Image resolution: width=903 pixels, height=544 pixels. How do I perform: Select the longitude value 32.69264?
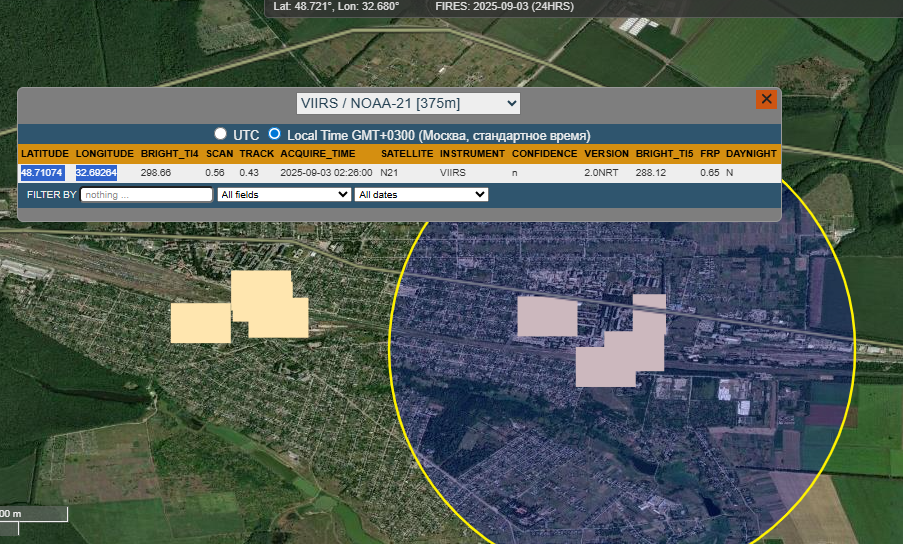(96, 173)
